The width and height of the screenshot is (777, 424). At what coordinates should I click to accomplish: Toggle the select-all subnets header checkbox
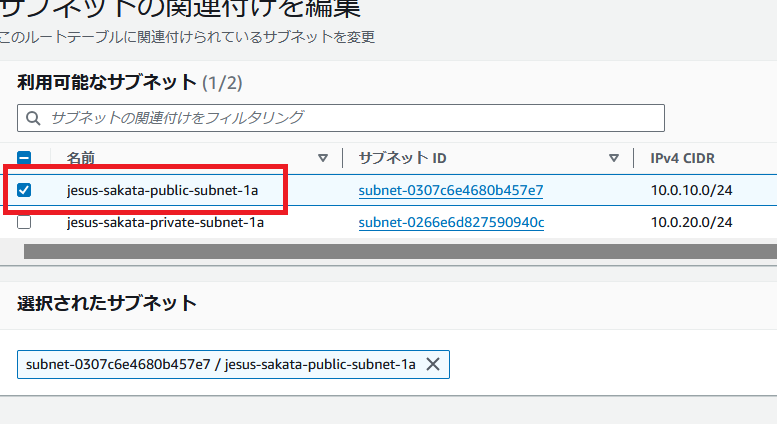coord(24,158)
